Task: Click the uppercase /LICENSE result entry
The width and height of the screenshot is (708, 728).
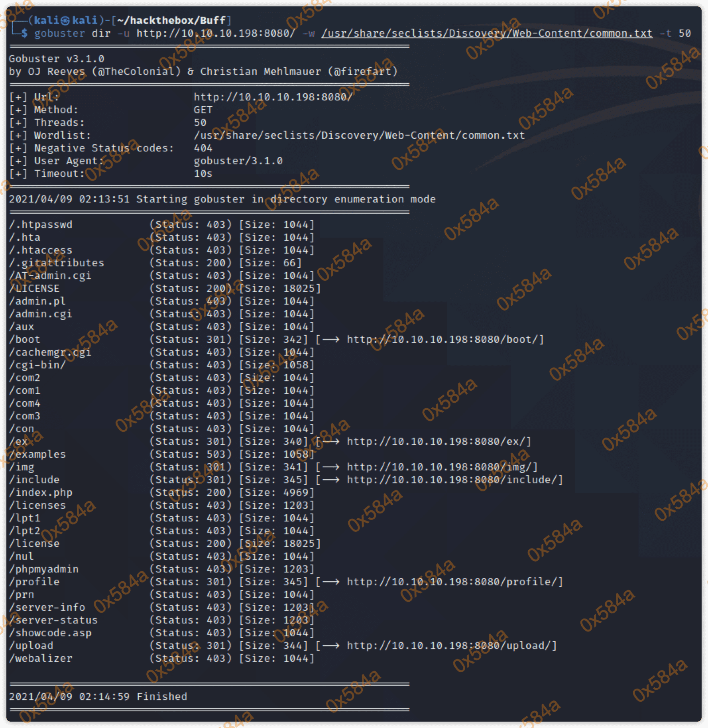Action: click(x=34, y=288)
